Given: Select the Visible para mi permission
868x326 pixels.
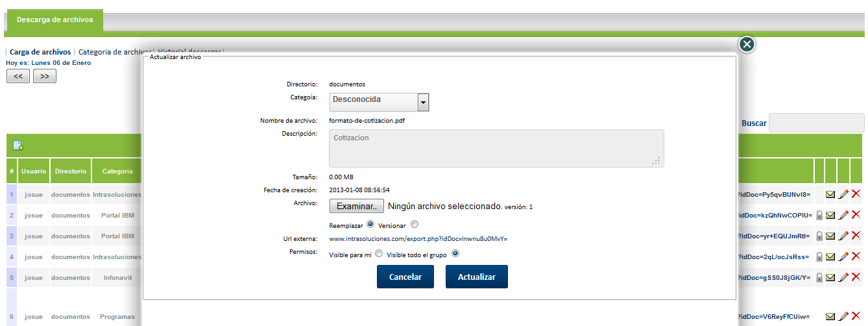Looking at the screenshot, I should tap(379, 254).
